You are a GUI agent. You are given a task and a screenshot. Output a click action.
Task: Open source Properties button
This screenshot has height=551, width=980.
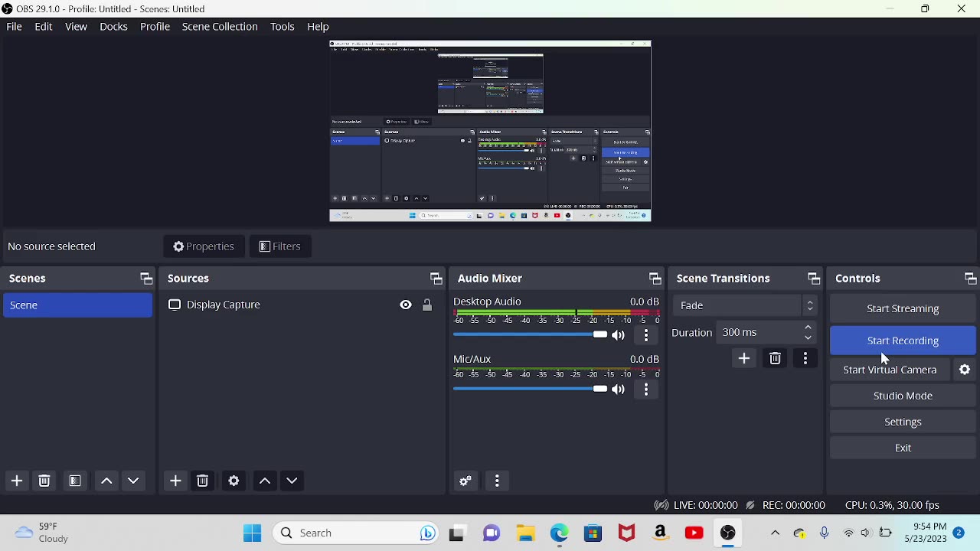(x=204, y=246)
